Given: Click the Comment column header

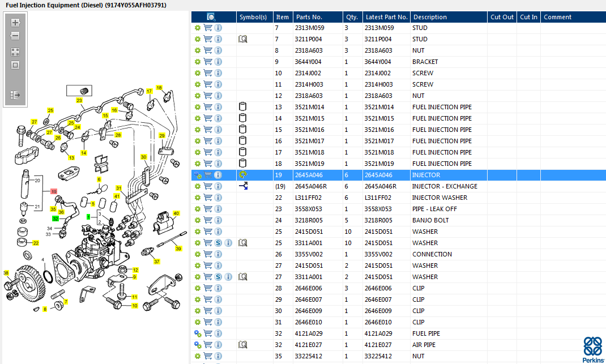Looking at the screenshot, I should coord(557,17).
